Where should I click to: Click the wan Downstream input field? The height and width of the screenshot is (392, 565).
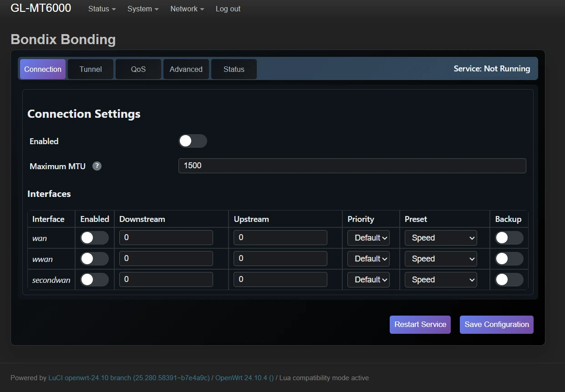click(x=166, y=238)
